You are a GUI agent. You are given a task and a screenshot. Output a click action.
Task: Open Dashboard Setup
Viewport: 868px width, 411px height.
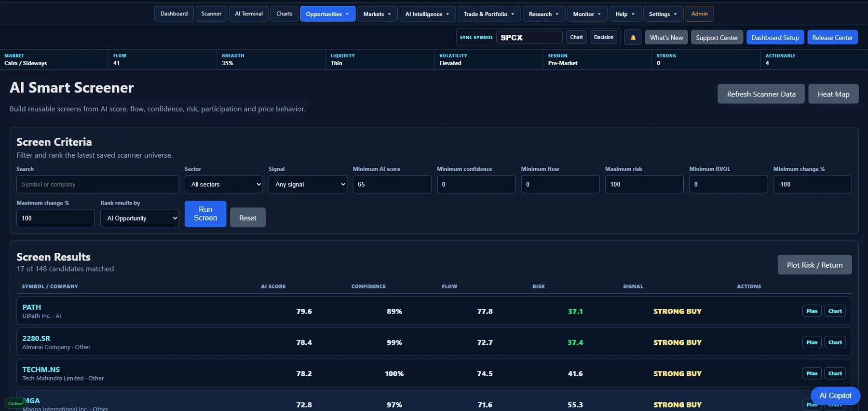click(x=775, y=37)
